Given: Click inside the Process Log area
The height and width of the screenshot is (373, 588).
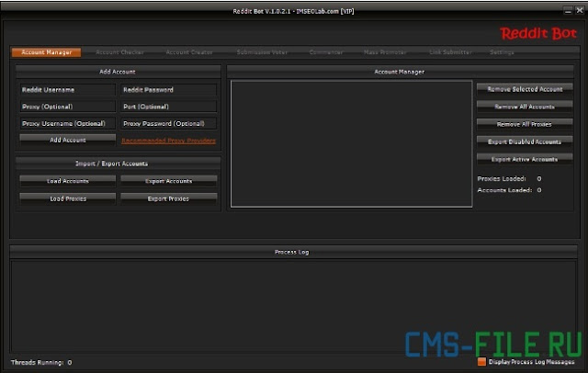Looking at the screenshot, I should (x=293, y=307).
